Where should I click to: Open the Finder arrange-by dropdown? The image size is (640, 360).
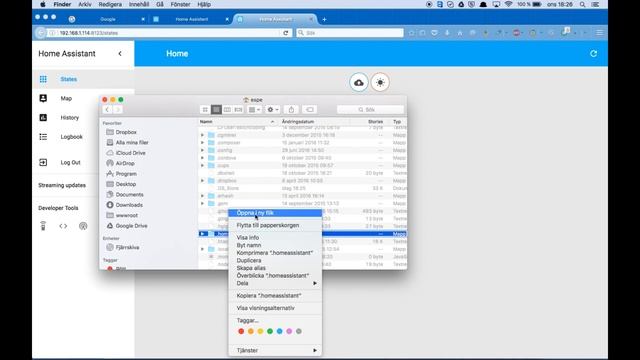(254, 109)
